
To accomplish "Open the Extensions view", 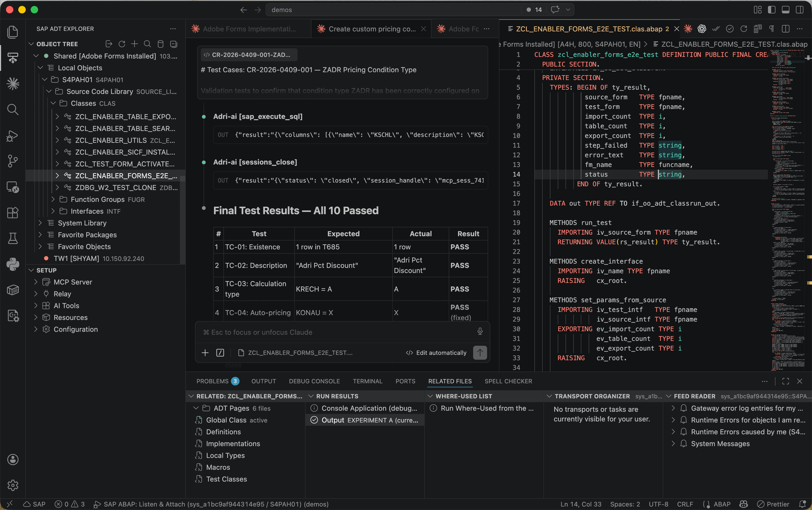I will [12, 212].
